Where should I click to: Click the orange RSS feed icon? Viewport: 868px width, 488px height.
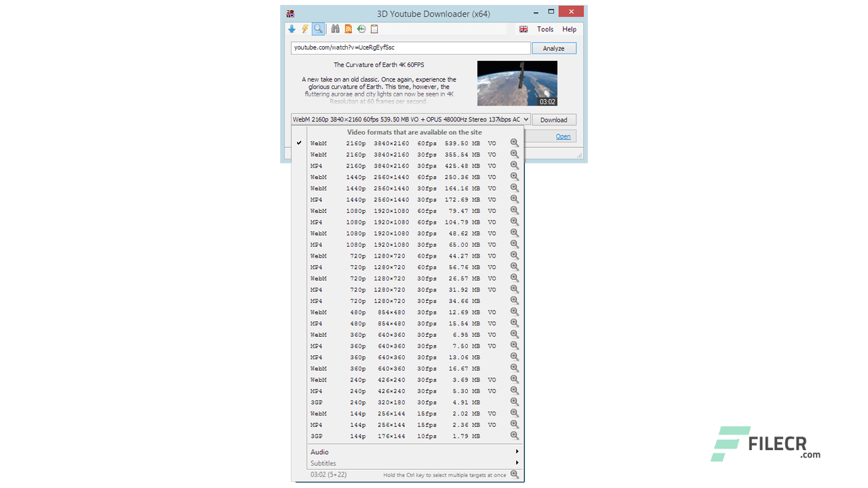(348, 28)
